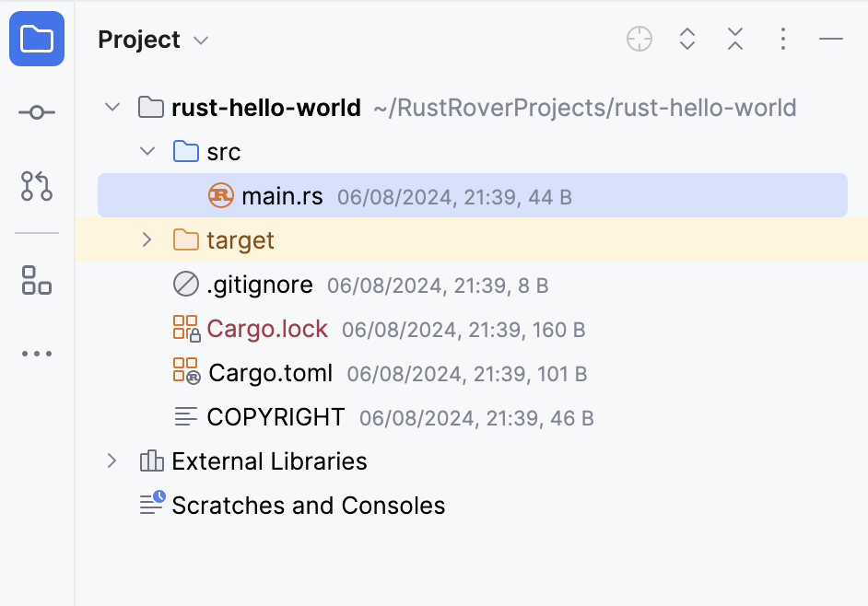Open the Commit tool window

37,112
